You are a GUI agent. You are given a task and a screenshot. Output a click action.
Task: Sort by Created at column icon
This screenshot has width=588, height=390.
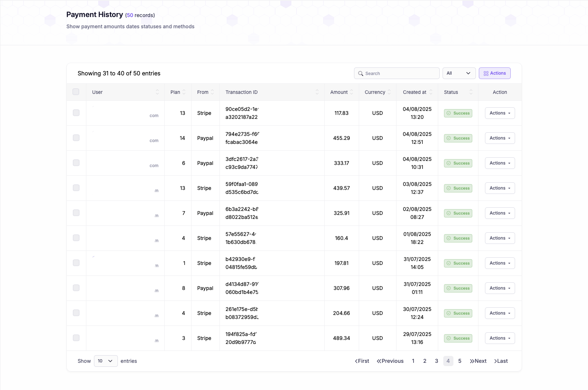tap(431, 92)
